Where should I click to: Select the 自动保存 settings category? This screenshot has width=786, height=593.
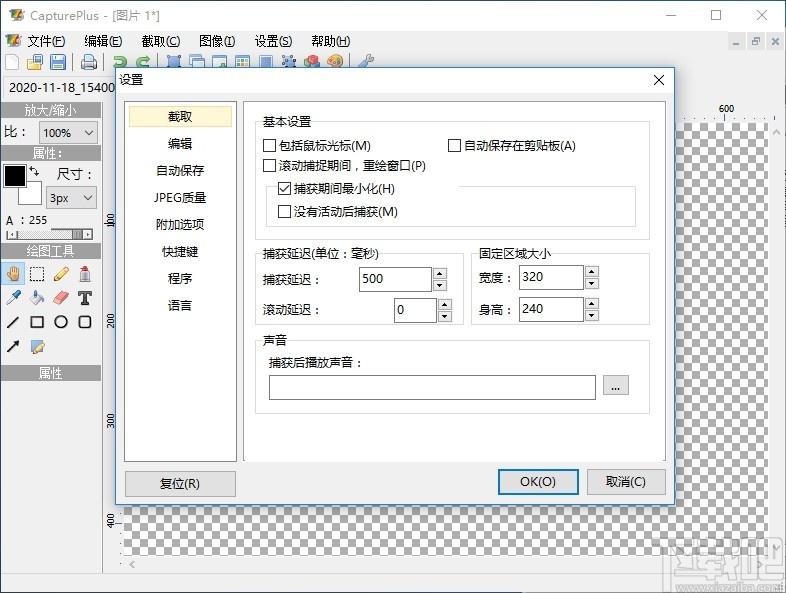(x=180, y=170)
